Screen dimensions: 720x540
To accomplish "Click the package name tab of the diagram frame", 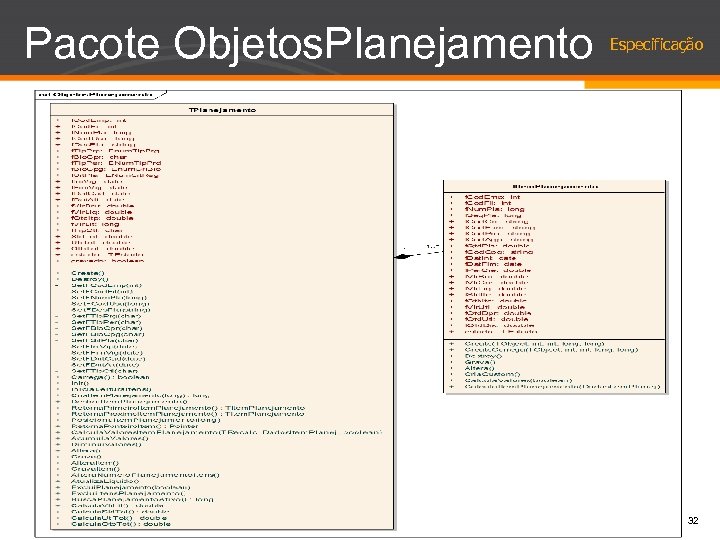I will click(x=99, y=95).
